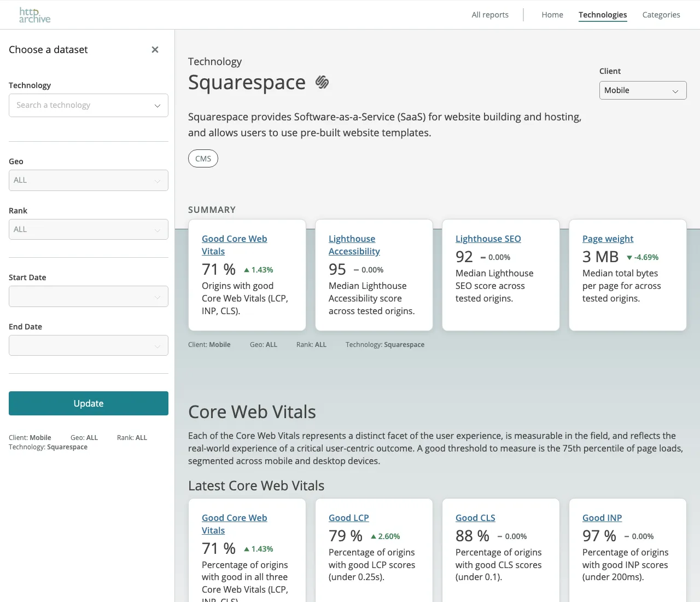This screenshot has height=602, width=700.
Task: Click the Latest Core Web Vitals heading
Action: pos(256,486)
